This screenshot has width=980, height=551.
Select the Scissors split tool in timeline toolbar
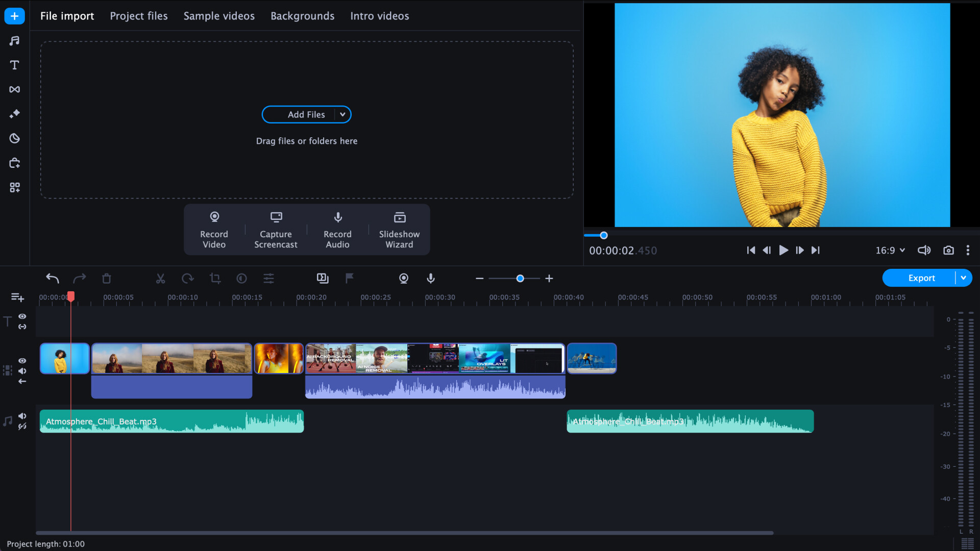tap(160, 279)
